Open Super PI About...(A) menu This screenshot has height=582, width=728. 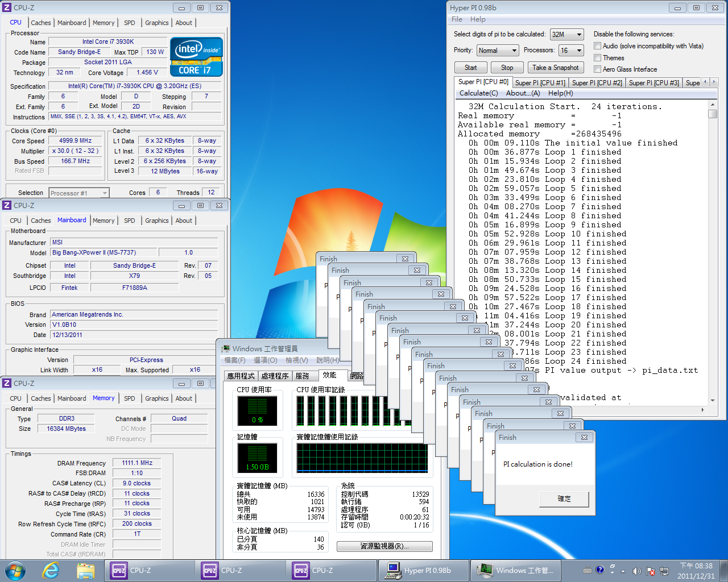(x=523, y=93)
